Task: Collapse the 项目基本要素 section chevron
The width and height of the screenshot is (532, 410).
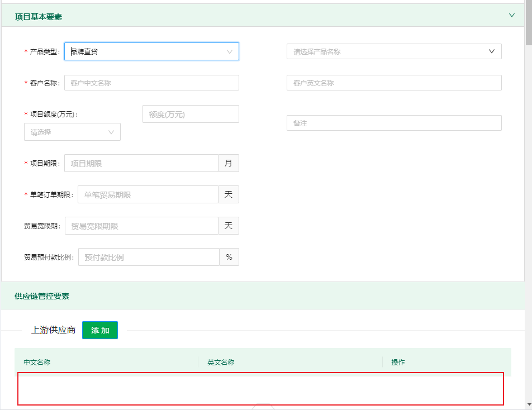Action: (512, 15)
